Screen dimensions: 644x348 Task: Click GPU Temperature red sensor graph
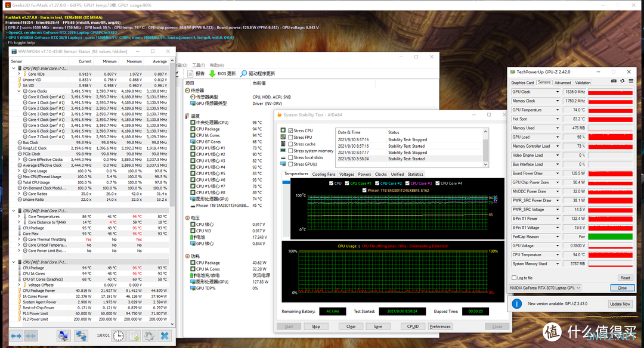click(x=610, y=110)
